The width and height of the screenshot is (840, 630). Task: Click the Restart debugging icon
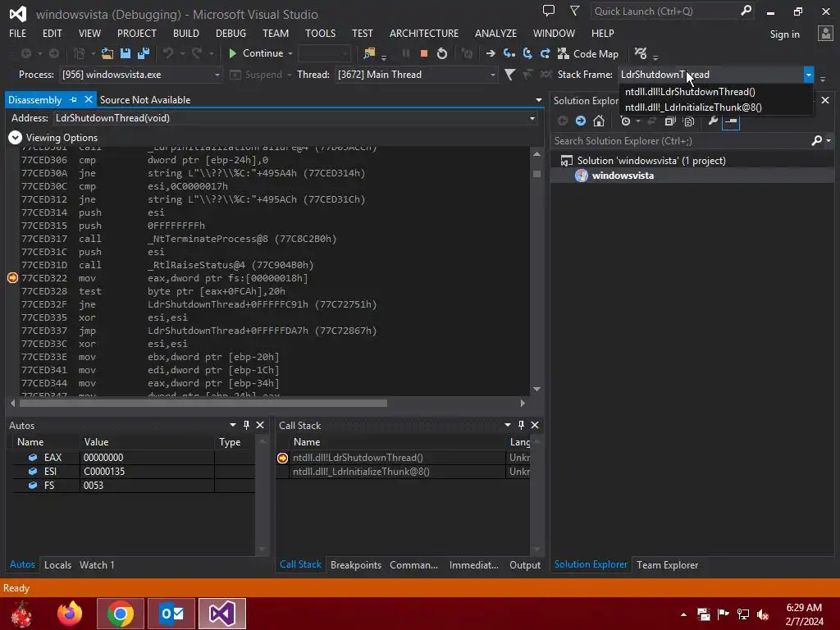[442, 53]
